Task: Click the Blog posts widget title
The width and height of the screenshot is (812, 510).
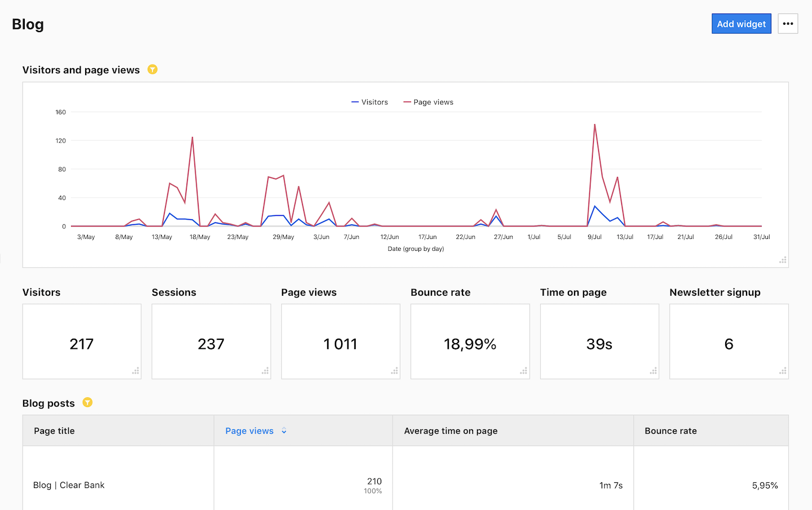Action: click(x=48, y=403)
